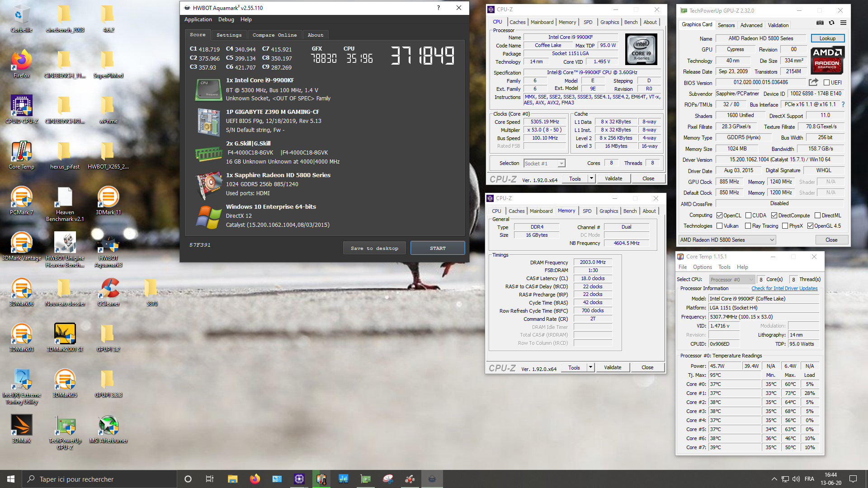Open the Socket #1 selection dropdown in CPU-Z

pyautogui.click(x=544, y=164)
